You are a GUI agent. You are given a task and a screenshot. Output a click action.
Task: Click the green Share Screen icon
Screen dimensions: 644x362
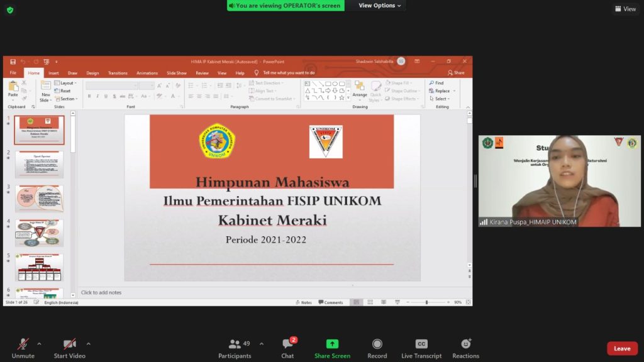pos(332,344)
